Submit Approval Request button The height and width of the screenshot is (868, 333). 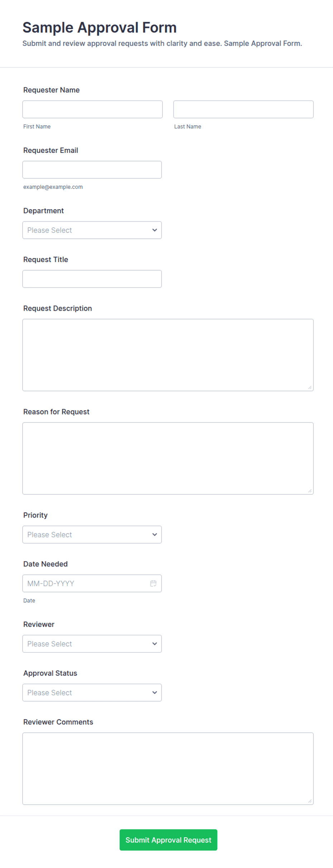point(168,840)
